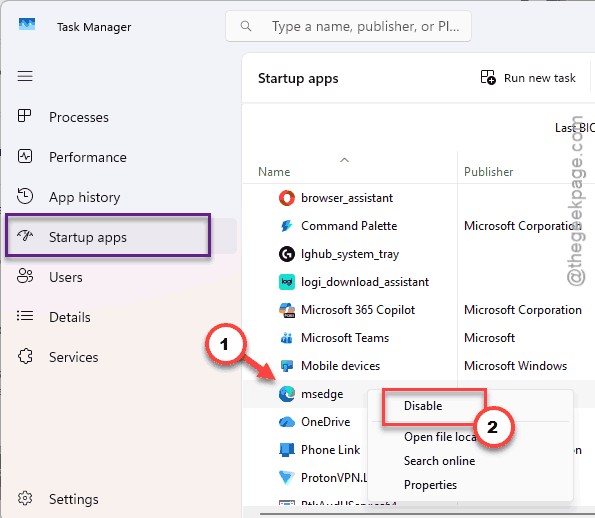Click Microsoft Corporation publisher of Command Palette

tap(523, 226)
